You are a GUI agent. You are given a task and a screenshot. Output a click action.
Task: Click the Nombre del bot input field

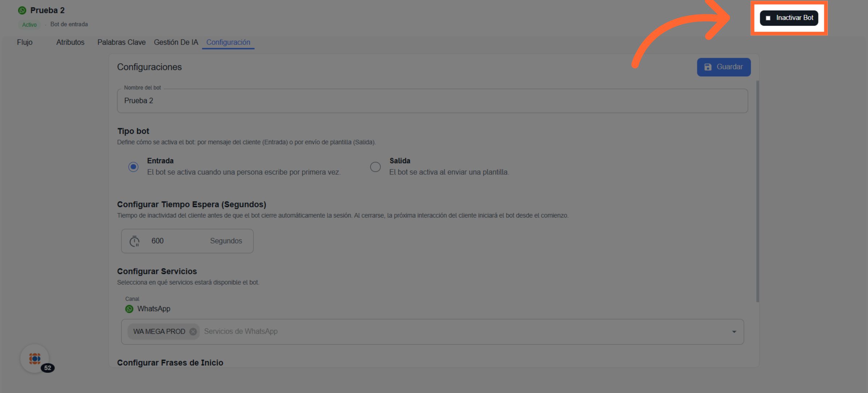[x=432, y=101]
